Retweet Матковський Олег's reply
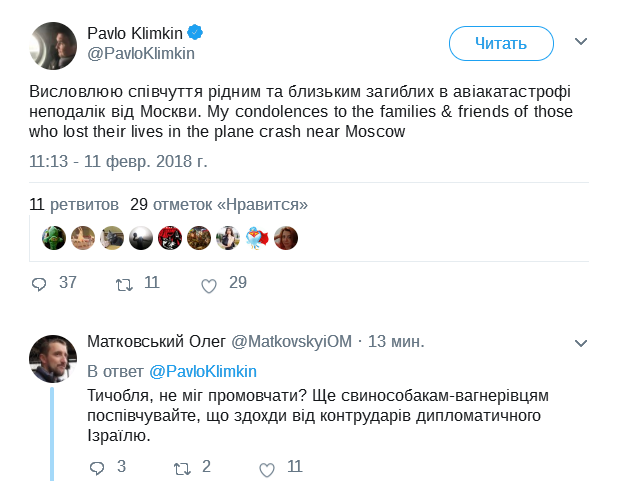 (182, 467)
